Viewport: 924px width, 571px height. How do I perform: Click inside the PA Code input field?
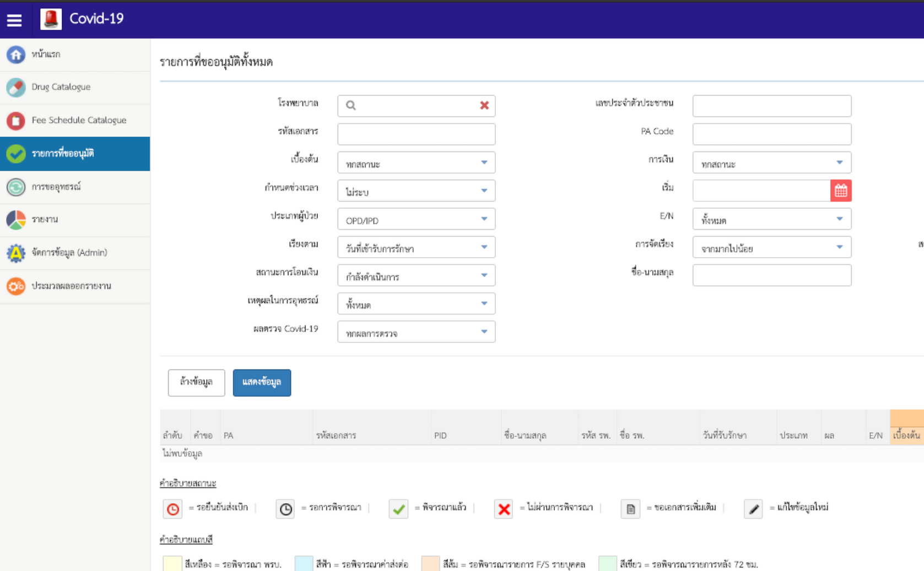click(x=771, y=134)
